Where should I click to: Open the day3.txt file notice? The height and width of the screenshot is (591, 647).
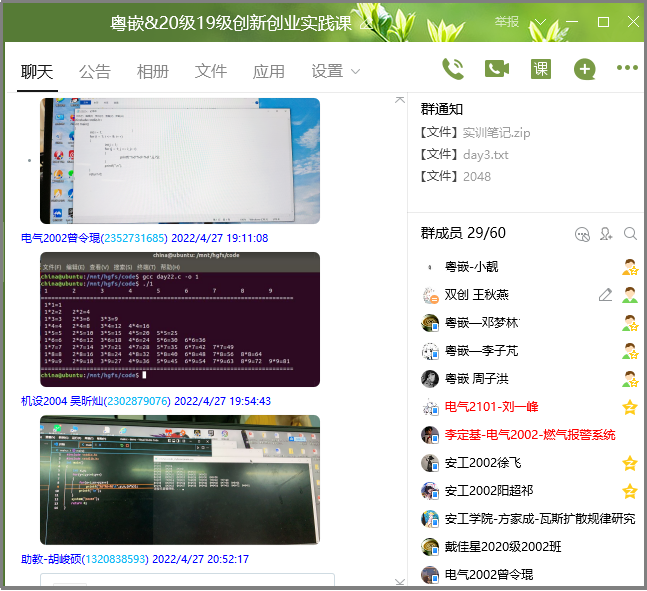(x=485, y=154)
